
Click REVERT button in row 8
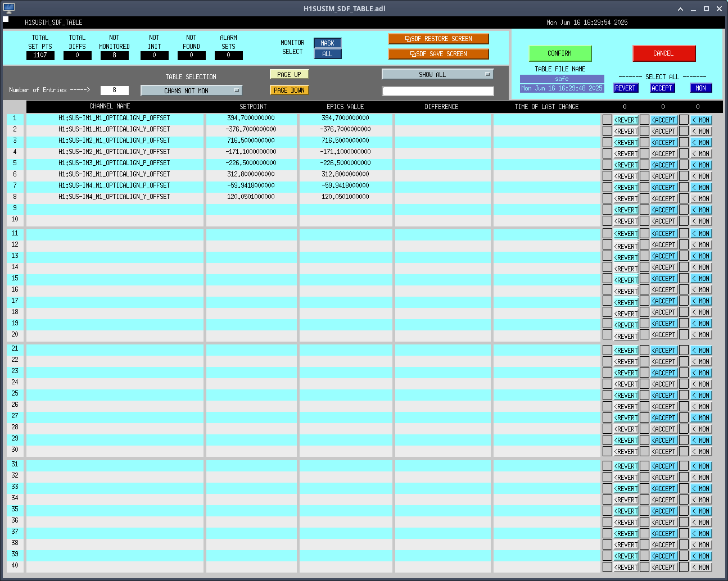pyautogui.click(x=626, y=198)
